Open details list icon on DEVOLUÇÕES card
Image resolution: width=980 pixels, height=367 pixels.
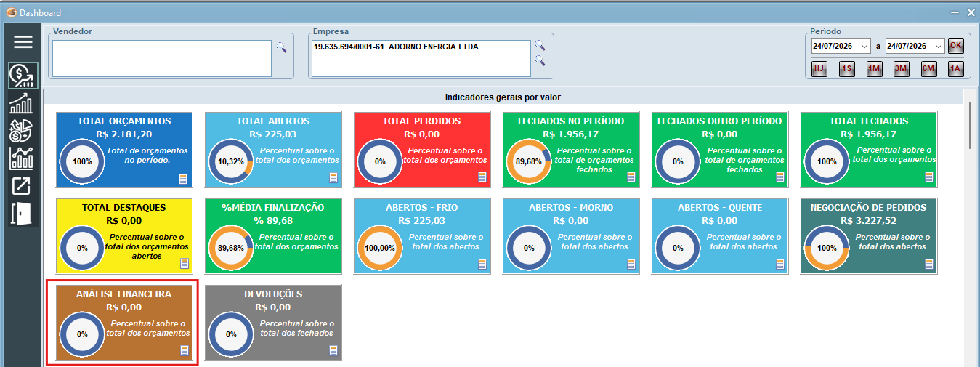pos(333,351)
